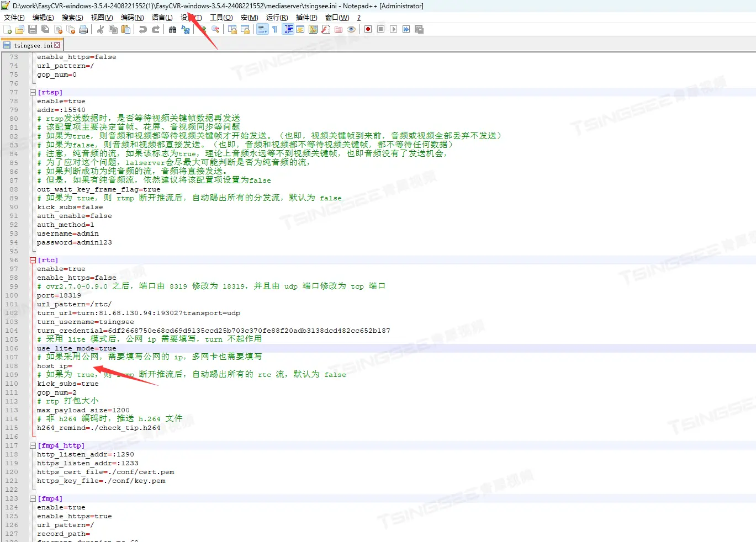Start macro recording
The image size is (756, 542).
pyautogui.click(x=368, y=29)
